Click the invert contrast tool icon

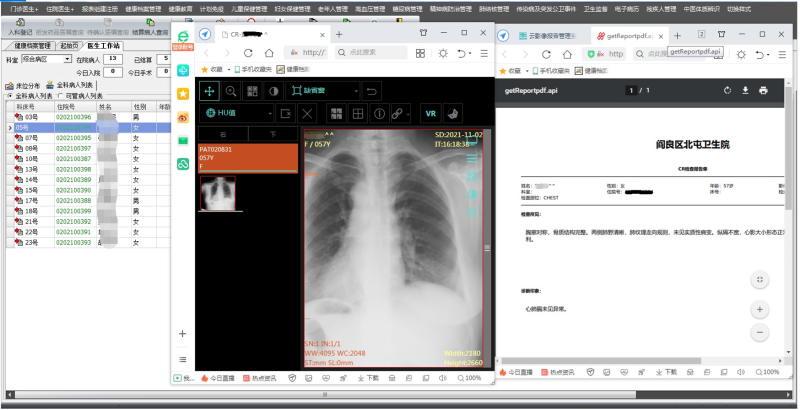273,91
